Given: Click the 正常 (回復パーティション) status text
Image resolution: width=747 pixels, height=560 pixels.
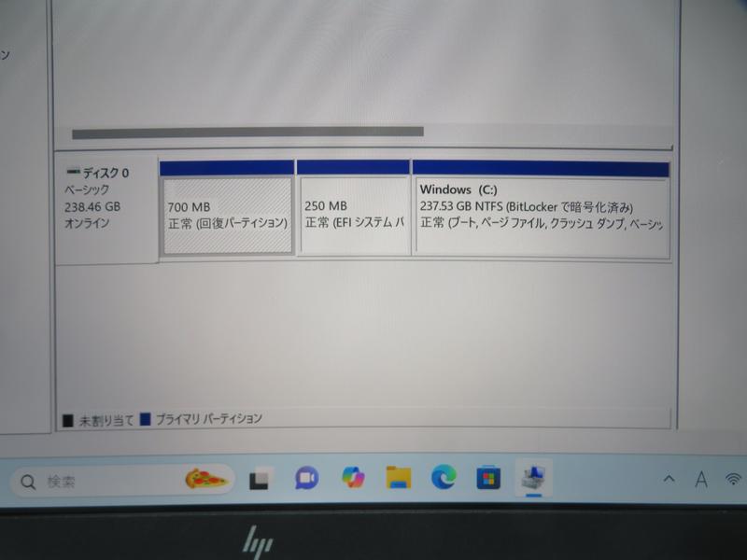Looking at the screenshot, I should [228, 223].
